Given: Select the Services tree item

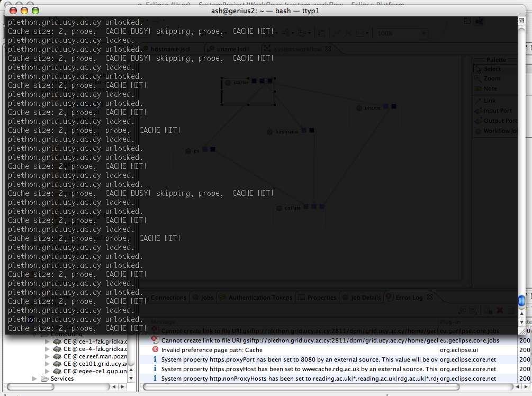Looking at the screenshot, I should [x=62, y=379].
